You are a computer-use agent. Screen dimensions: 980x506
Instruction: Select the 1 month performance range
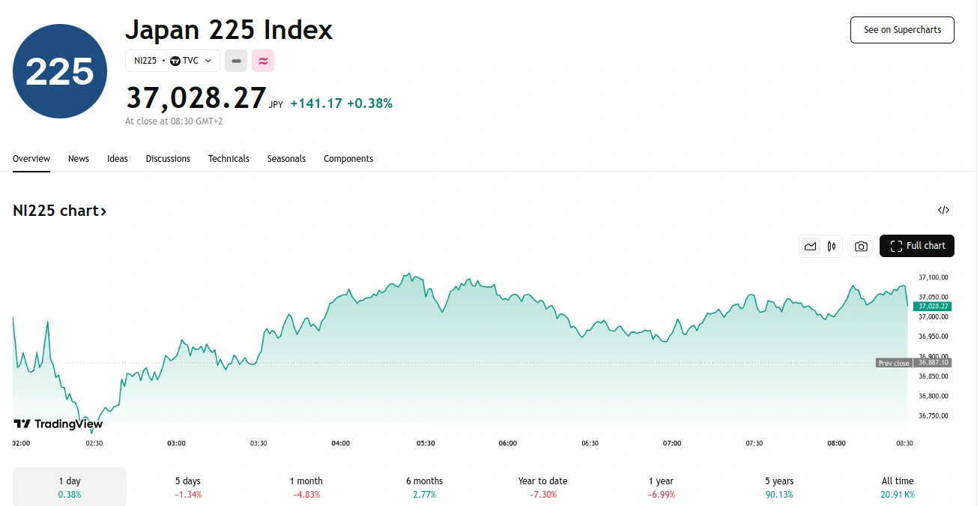306,487
